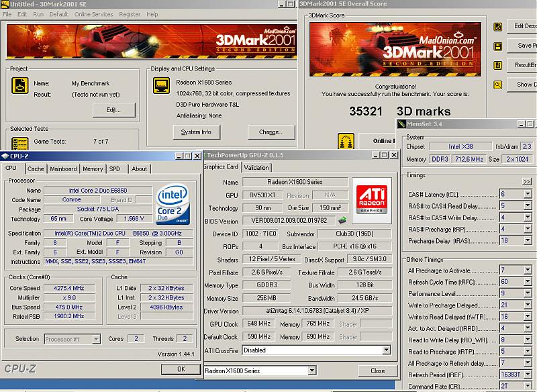Click the Edit Description button in score window

[x=522, y=26]
